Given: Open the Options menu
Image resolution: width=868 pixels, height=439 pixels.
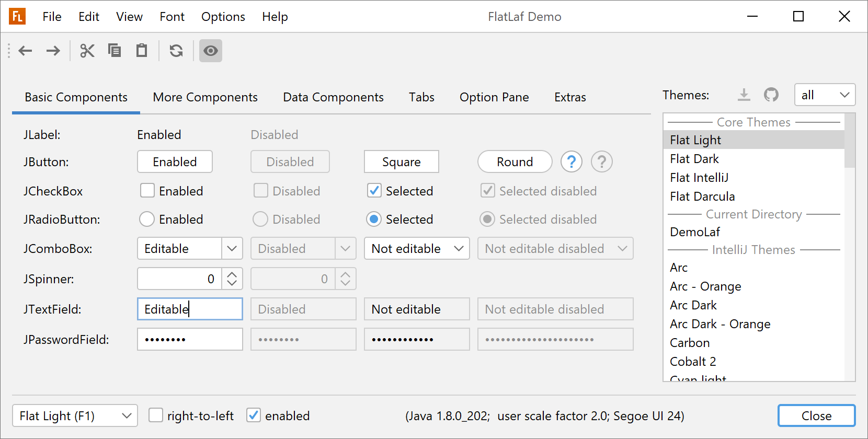Looking at the screenshot, I should (223, 17).
